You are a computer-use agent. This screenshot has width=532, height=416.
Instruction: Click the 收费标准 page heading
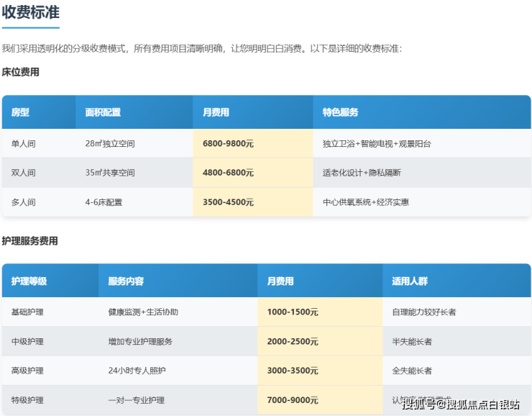point(31,12)
